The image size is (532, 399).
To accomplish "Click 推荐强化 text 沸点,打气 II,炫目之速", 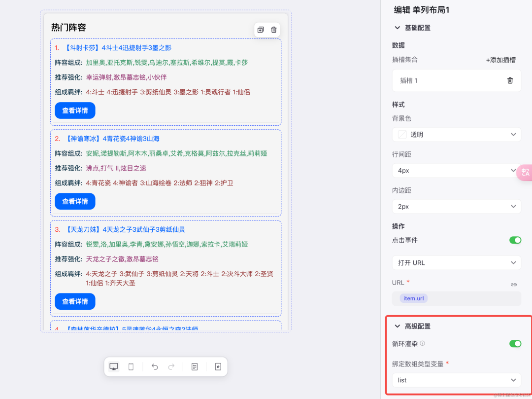I will click(x=116, y=168).
